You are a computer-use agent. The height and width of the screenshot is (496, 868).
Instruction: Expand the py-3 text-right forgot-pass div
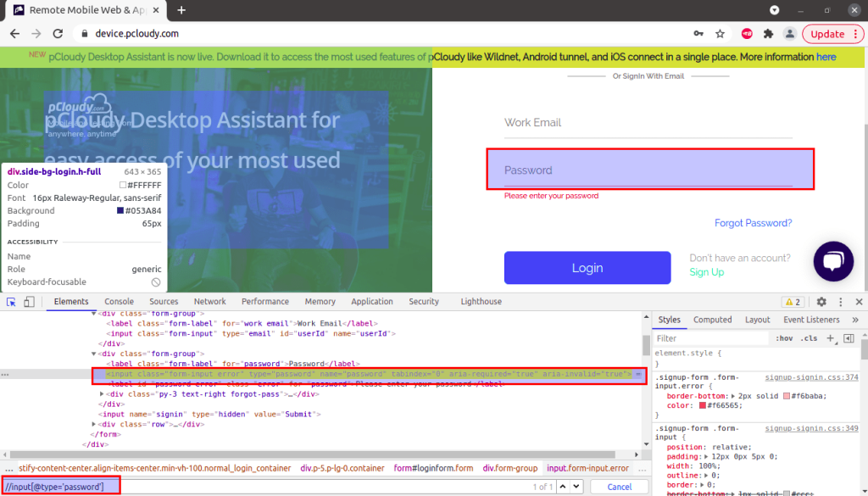[102, 394]
